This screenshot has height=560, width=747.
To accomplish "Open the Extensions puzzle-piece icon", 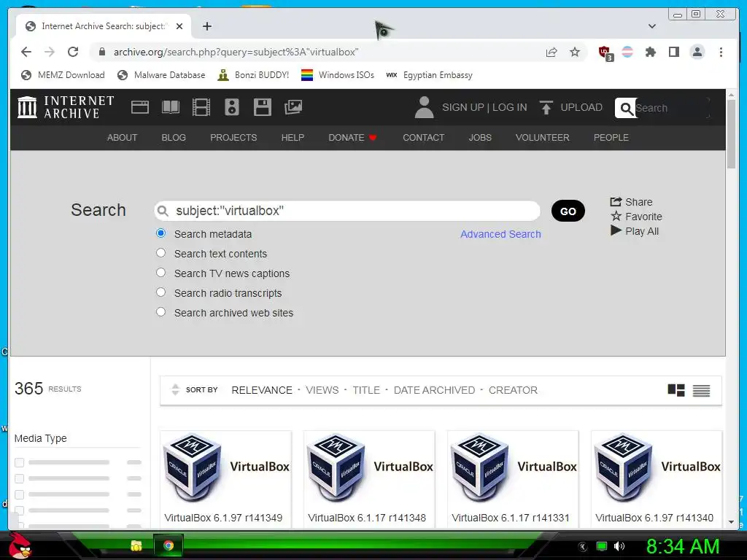I will click(650, 52).
